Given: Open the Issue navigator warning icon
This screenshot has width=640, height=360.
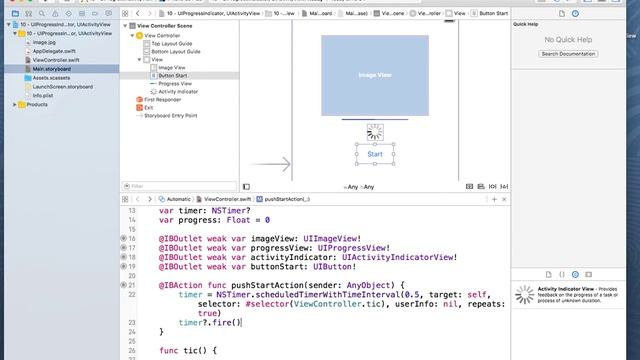Looking at the screenshot, I should coord(55,13).
